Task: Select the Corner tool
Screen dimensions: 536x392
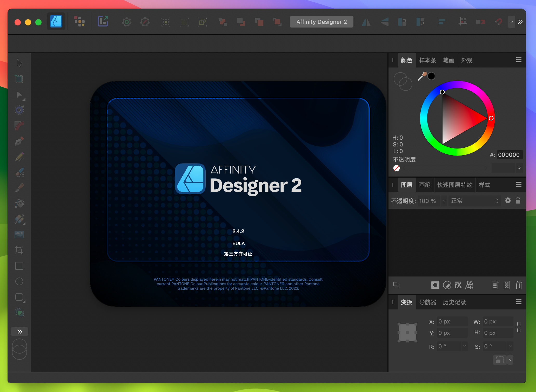Action: [x=19, y=126]
